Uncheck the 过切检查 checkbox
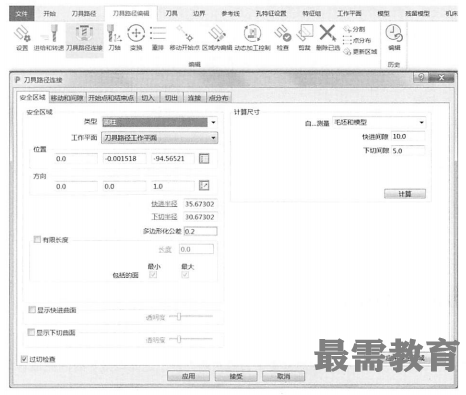The width and height of the screenshot is (466, 395). [x=24, y=359]
